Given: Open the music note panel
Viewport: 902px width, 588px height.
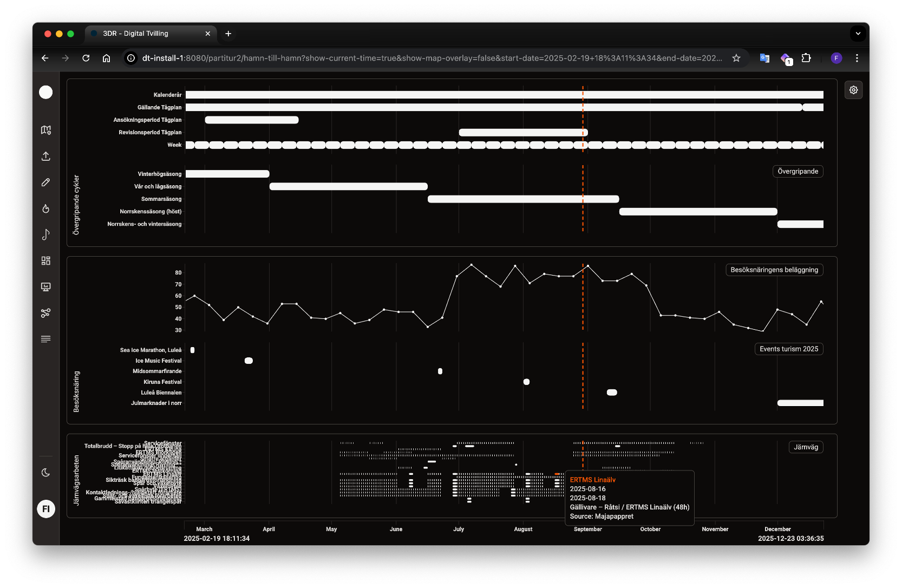Looking at the screenshot, I should (x=45, y=234).
